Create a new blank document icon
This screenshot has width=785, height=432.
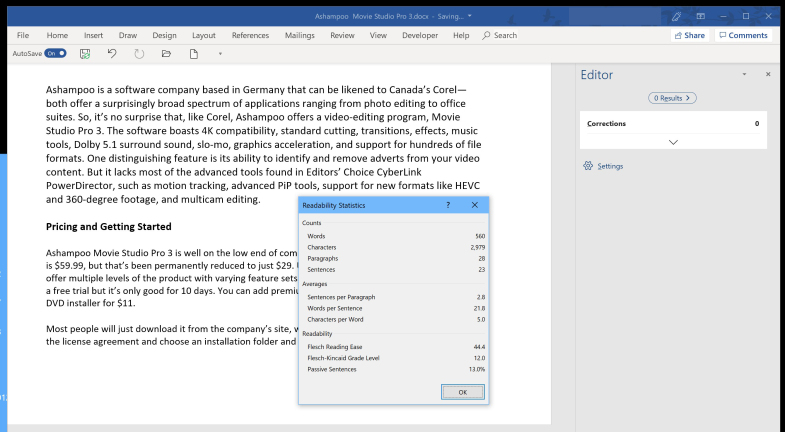[x=194, y=54]
